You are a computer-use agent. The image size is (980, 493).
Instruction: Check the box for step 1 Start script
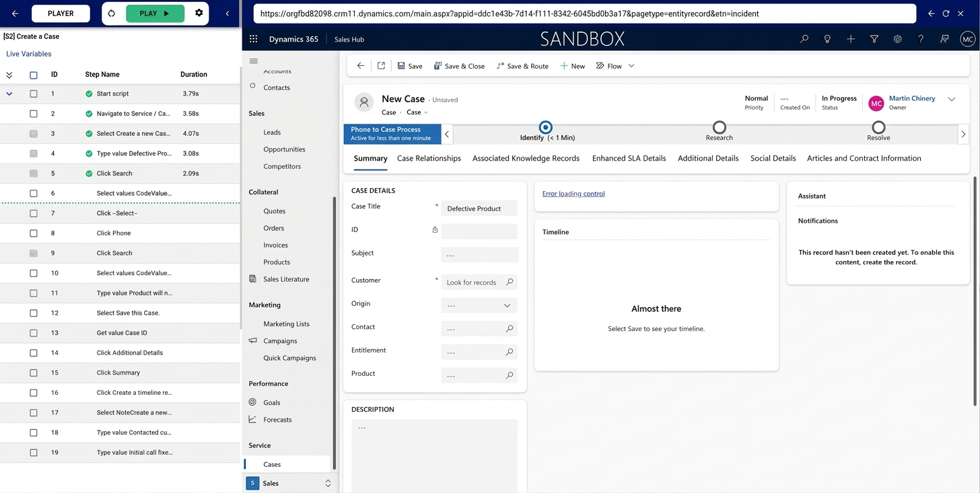pos(34,93)
